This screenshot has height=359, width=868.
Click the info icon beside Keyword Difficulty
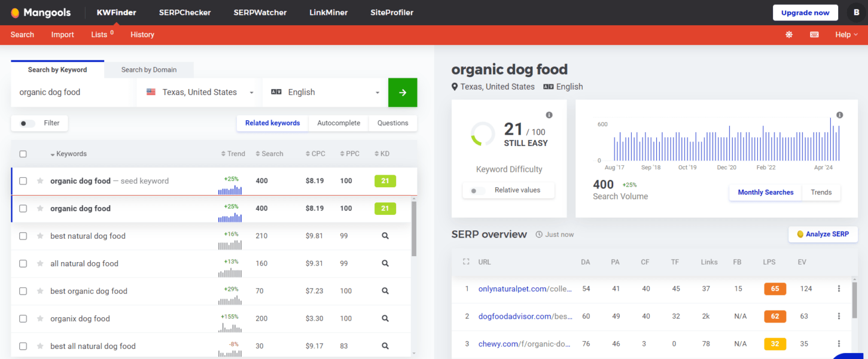pos(549,115)
